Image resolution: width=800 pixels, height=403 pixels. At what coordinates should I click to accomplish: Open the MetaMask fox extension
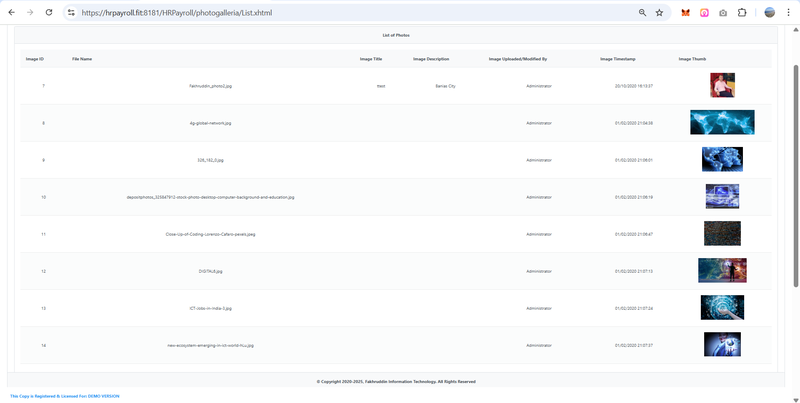pos(685,13)
